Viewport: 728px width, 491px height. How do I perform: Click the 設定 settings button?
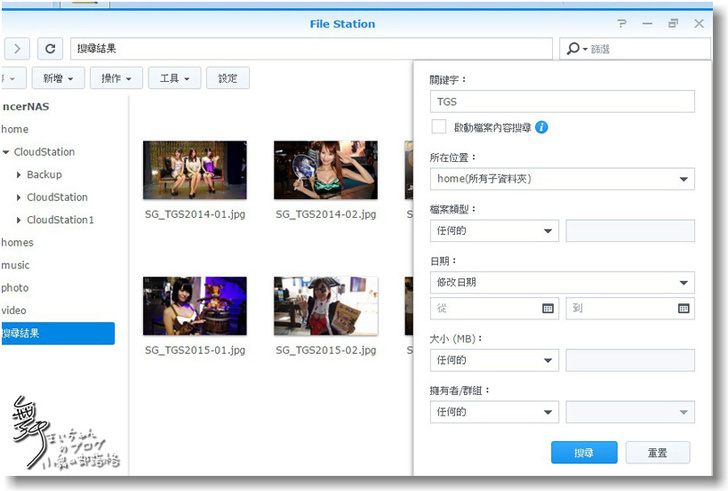coord(228,78)
